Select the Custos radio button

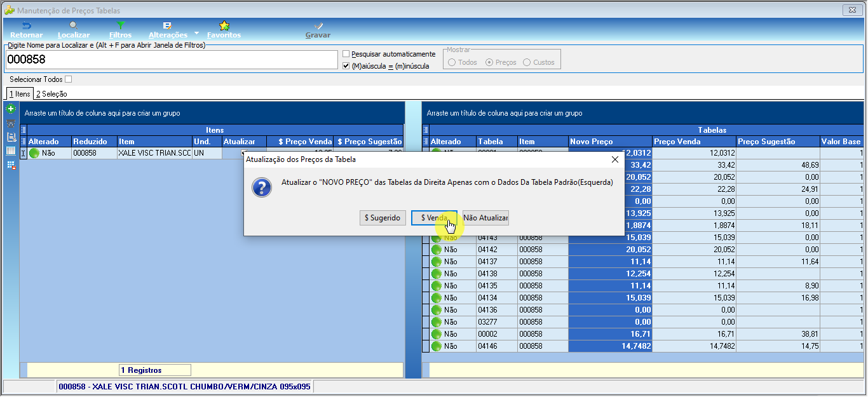[x=527, y=62]
